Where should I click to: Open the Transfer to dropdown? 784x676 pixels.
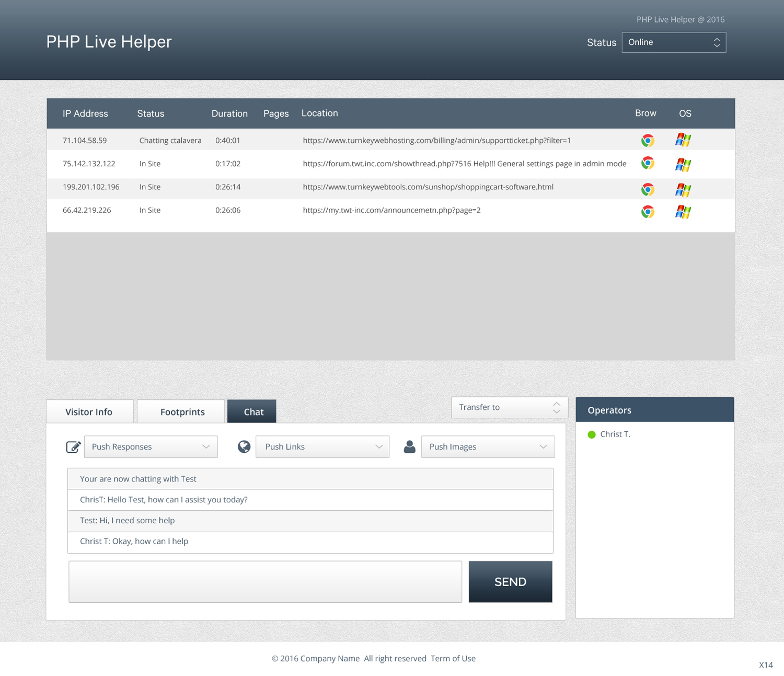510,407
